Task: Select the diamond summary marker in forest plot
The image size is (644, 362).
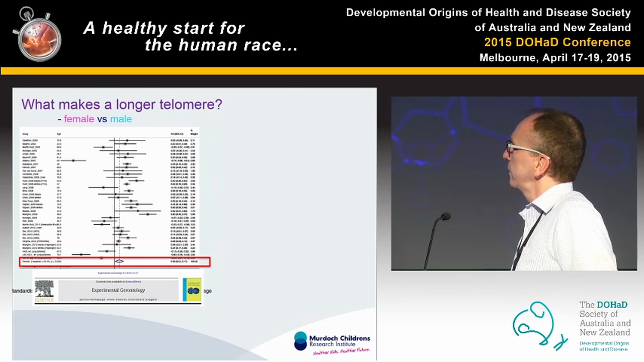Action: 119,261
